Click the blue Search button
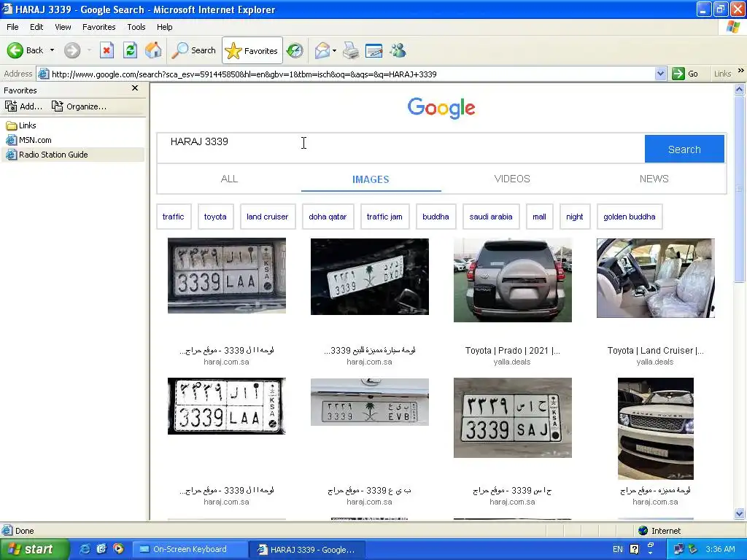 684,149
